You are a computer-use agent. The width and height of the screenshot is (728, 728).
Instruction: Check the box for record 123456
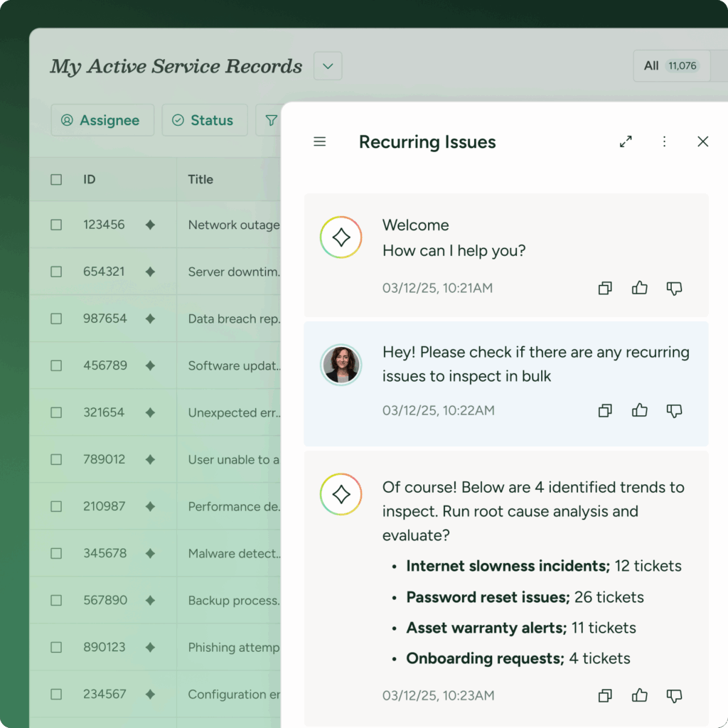pyautogui.click(x=56, y=225)
